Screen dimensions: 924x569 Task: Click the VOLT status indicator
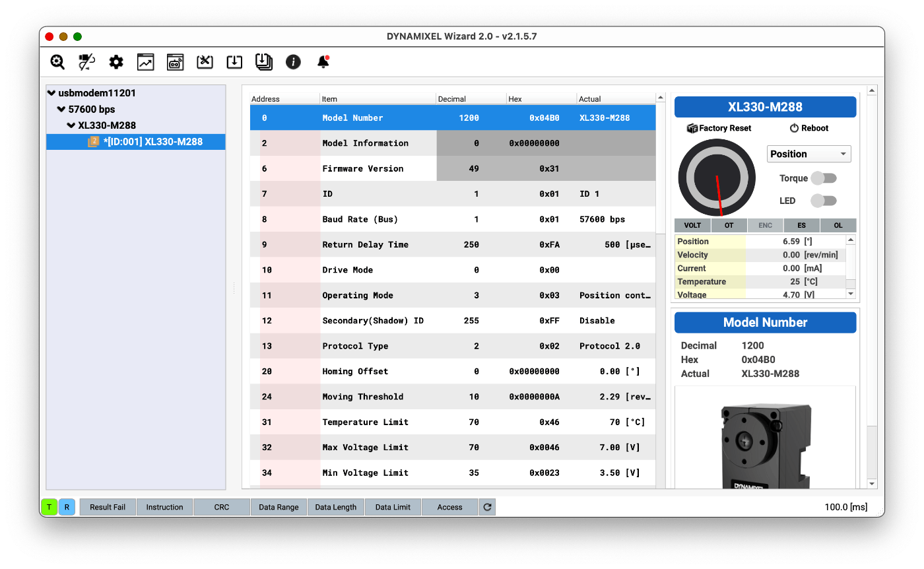coord(692,225)
